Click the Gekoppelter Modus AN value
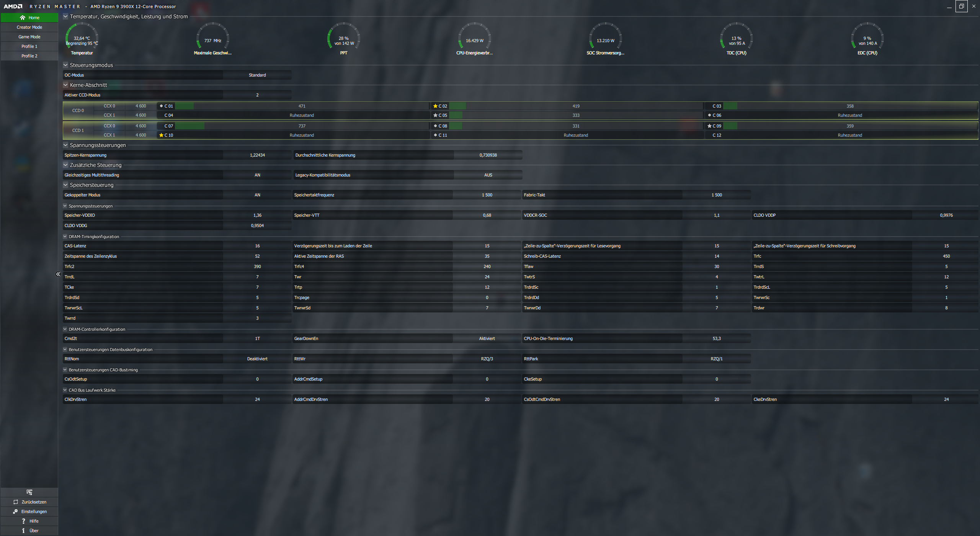 tap(257, 195)
